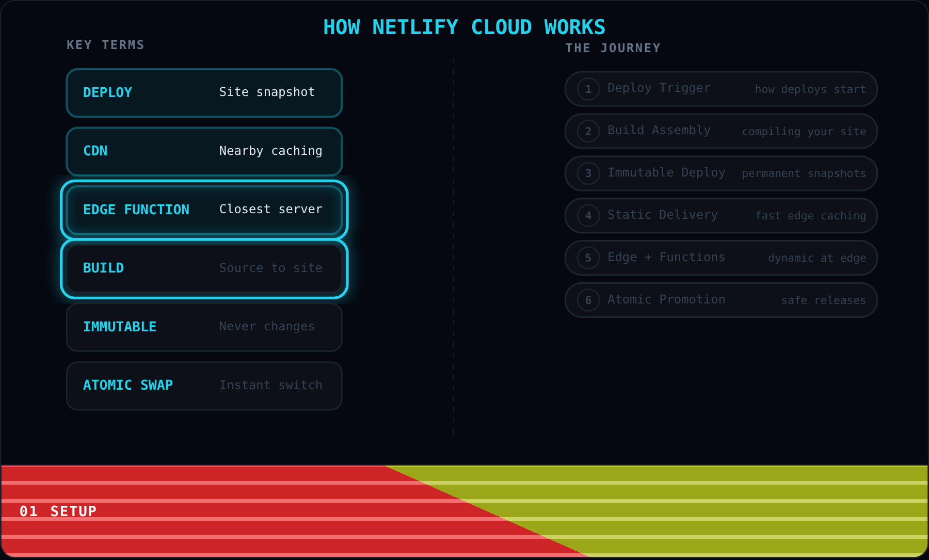Screen dimensions: 929x560
Task: Select the IMMUTABLE term card
Action: click(x=204, y=327)
